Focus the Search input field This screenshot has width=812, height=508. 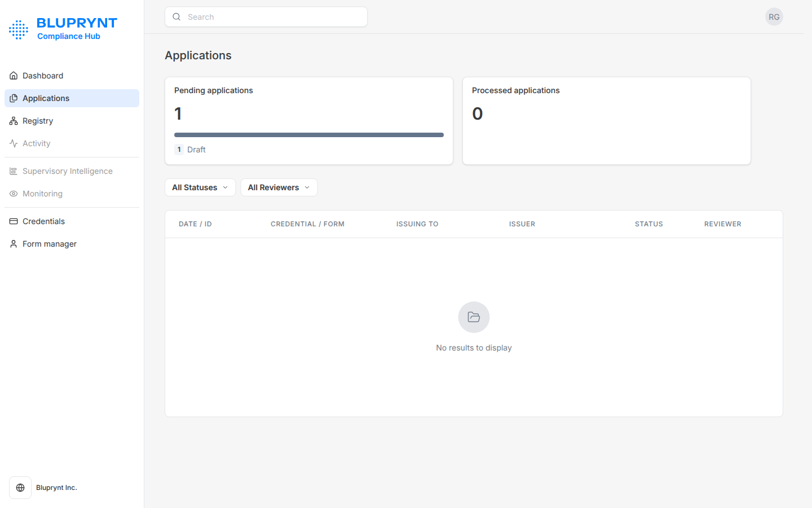[x=266, y=17]
